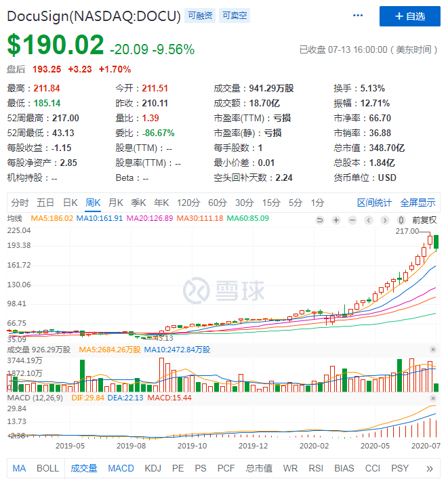The height and width of the screenshot is (481, 448).
Task: Click the $190.02 current price
Action: point(56,45)
